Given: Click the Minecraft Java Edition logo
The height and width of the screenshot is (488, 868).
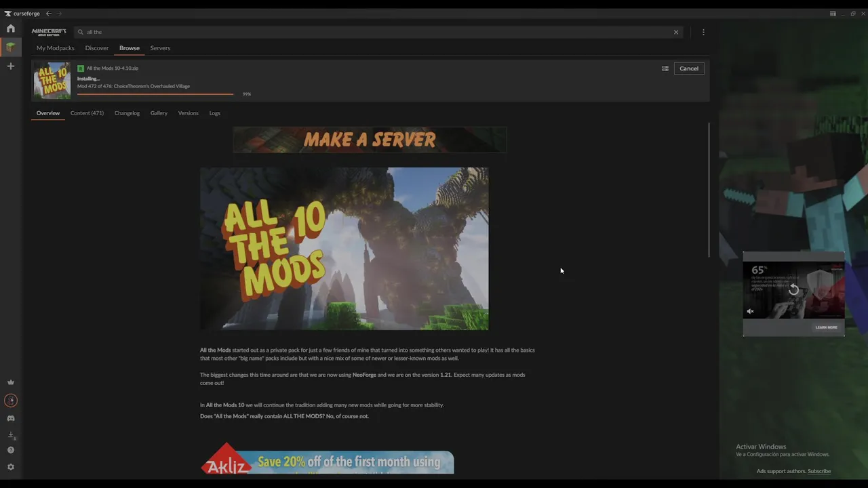Looking at the screenshot, I should (x=49, y=32).
